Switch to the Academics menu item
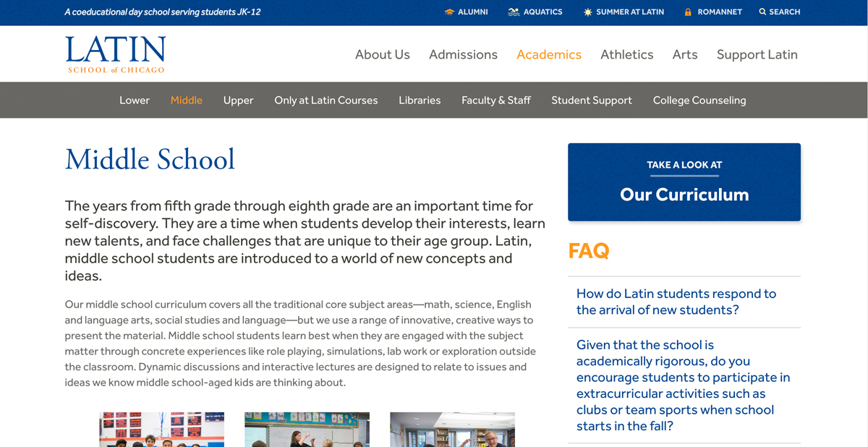This screenshot has height=447, width=868. tap(549, 54)
